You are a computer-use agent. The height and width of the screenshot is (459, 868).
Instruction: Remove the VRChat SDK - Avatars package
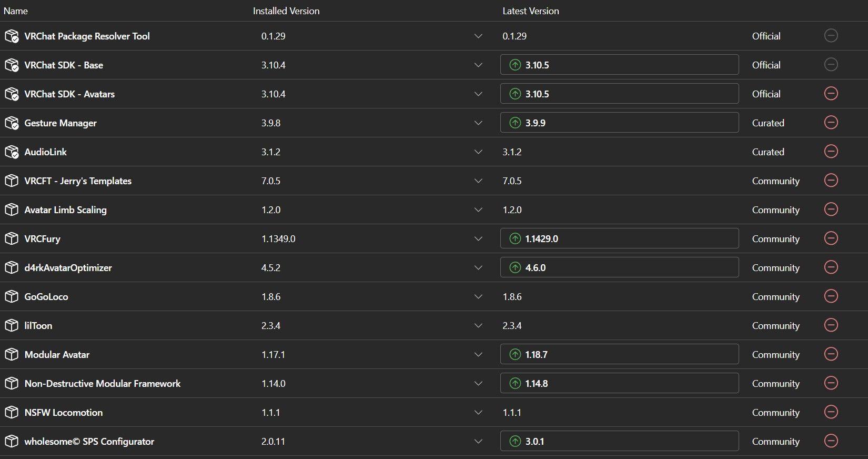pos(831,94)
